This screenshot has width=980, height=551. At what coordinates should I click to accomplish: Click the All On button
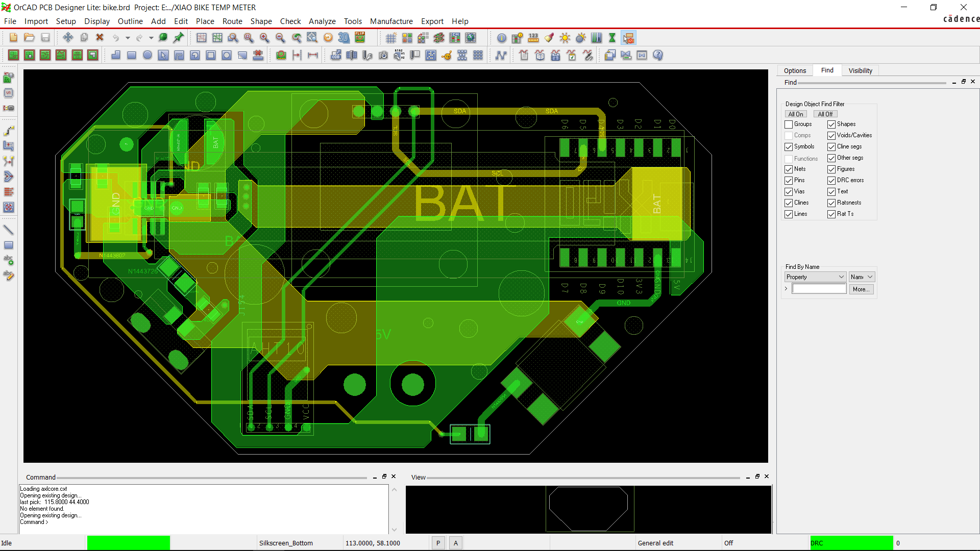point(796,114)
